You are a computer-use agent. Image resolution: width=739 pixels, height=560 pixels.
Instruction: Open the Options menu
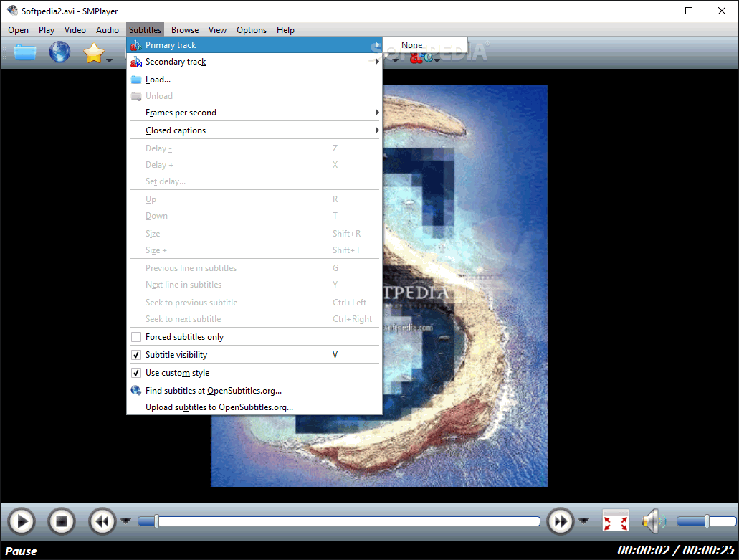click(x=252, y=30)
